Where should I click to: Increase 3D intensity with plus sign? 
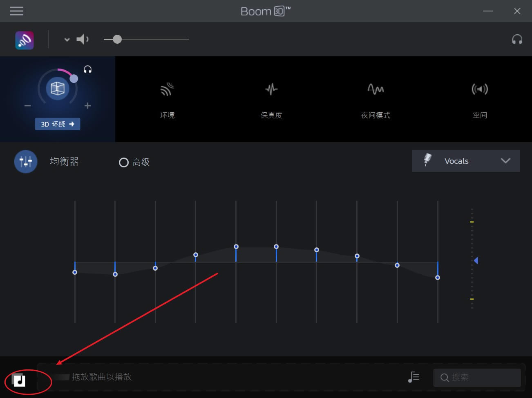(x=87, y=106)
